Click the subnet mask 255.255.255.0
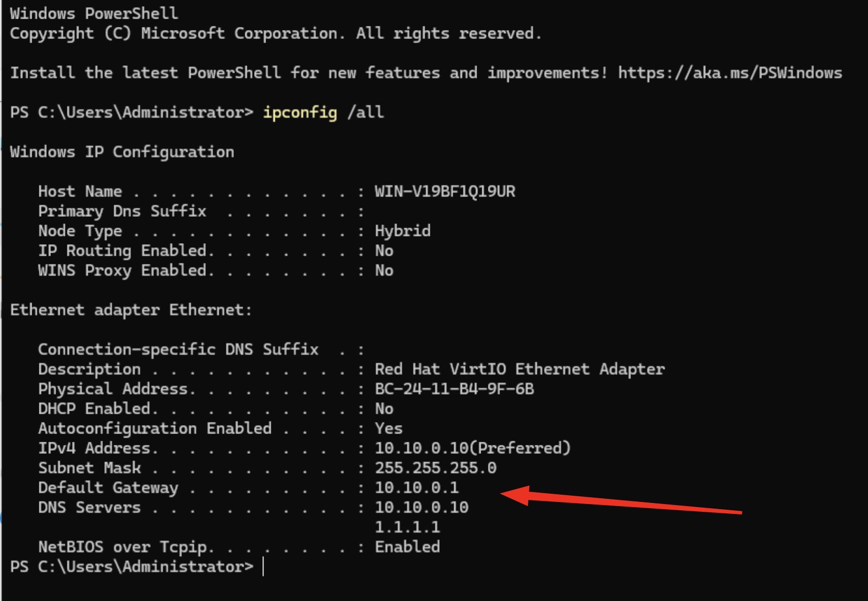This screenshot has width=868, height=601. (436, 468)
